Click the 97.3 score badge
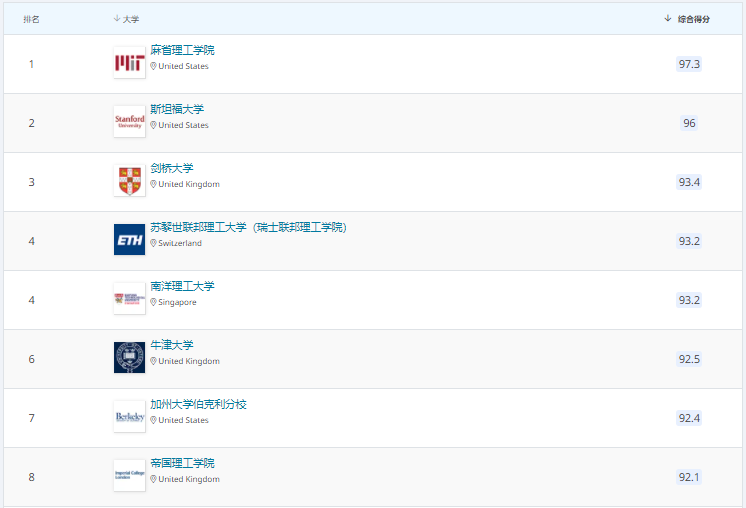Screen dimensions: 746x508 tap(689, 64)
